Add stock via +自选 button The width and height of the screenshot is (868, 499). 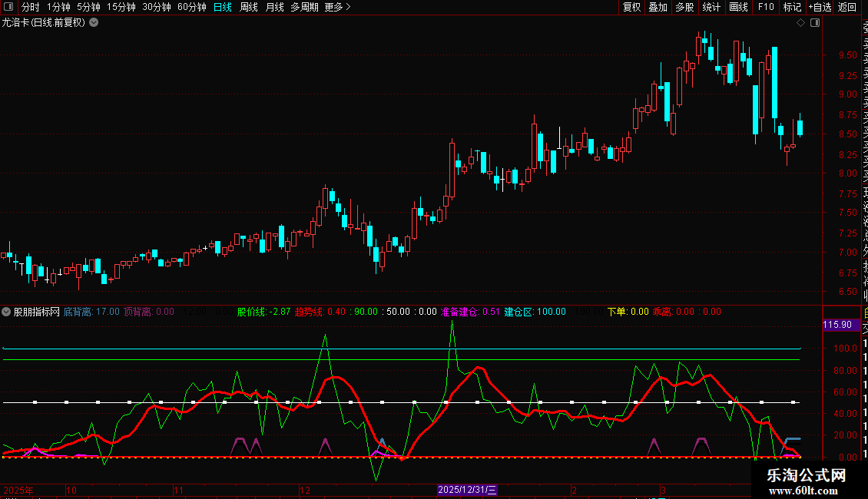point(820,7)
